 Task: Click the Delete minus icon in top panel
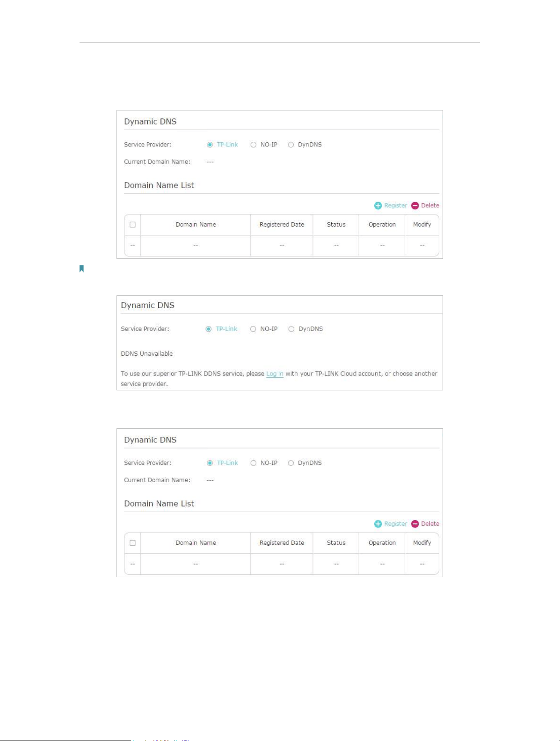pyautogui.click(x=415, y=205)
